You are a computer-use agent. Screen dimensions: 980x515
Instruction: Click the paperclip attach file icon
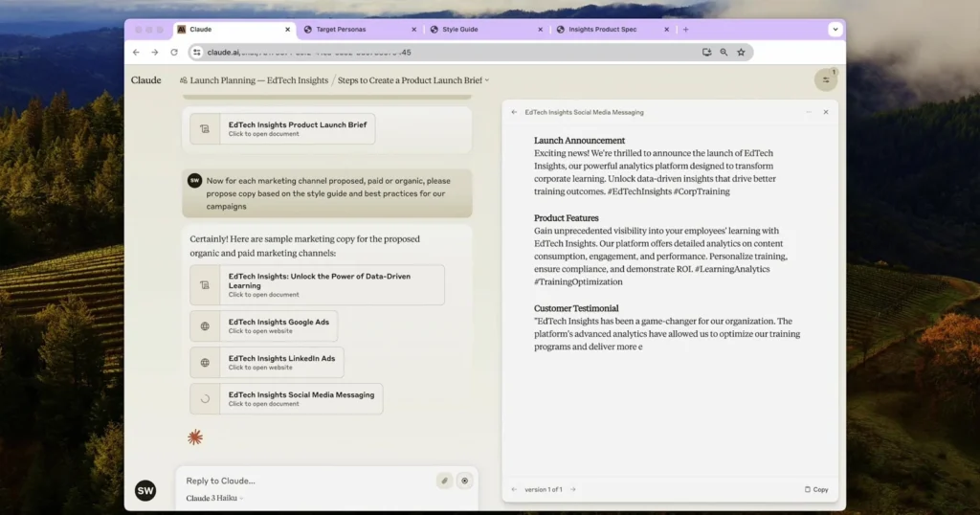click(x=444, y=481)
